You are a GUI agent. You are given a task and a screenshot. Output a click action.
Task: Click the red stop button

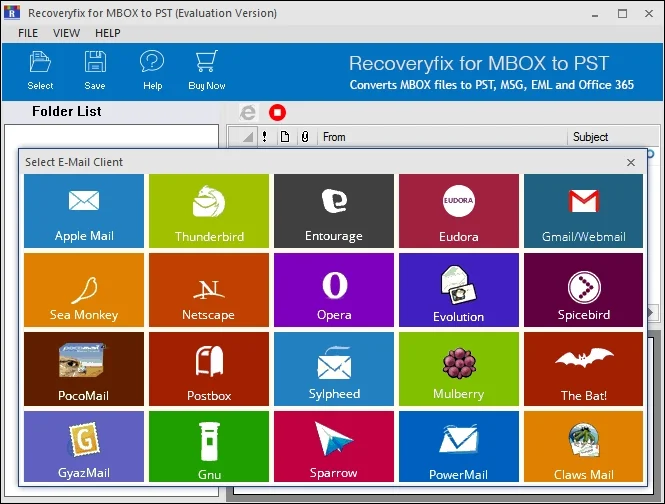(x=277, y=112)
